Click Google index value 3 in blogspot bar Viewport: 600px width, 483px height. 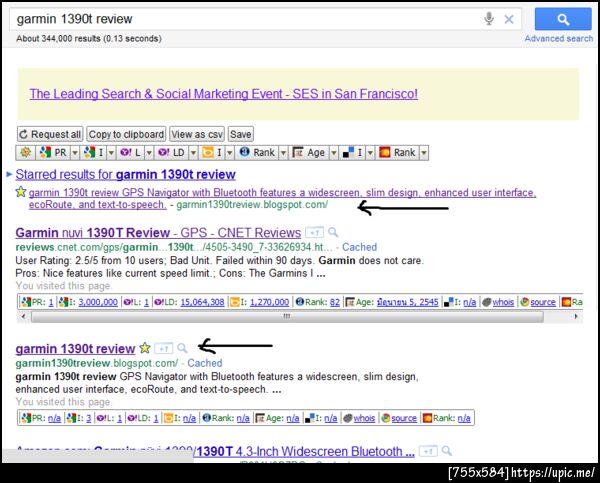89,418
